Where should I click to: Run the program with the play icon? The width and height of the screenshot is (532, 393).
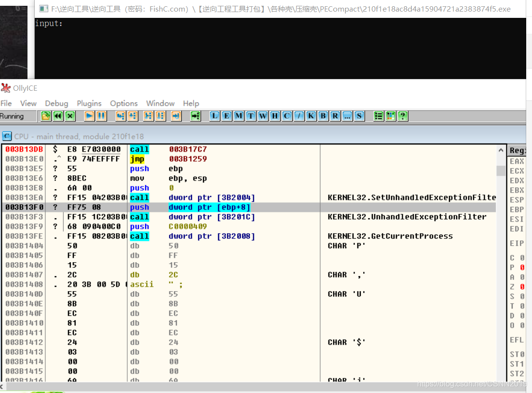point(89,116)
